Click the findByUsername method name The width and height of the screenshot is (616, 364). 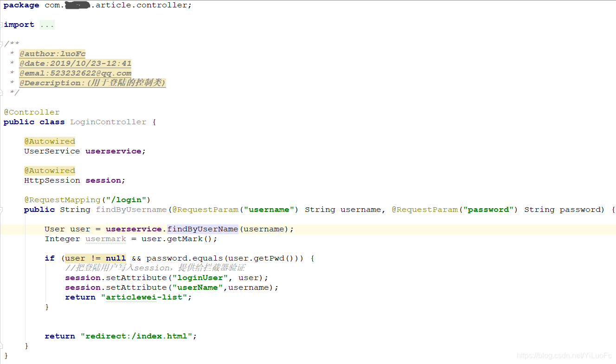pos(131,210)
